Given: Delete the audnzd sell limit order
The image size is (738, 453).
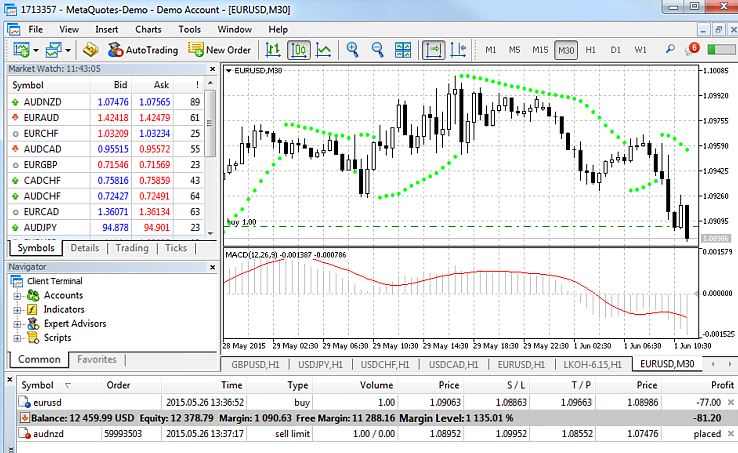Looking at the screenshot, I should (730, 433).
